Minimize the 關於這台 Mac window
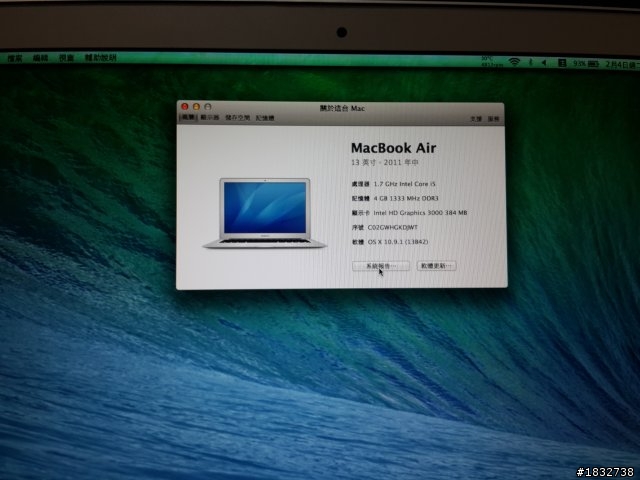 [x=196, y=107]
